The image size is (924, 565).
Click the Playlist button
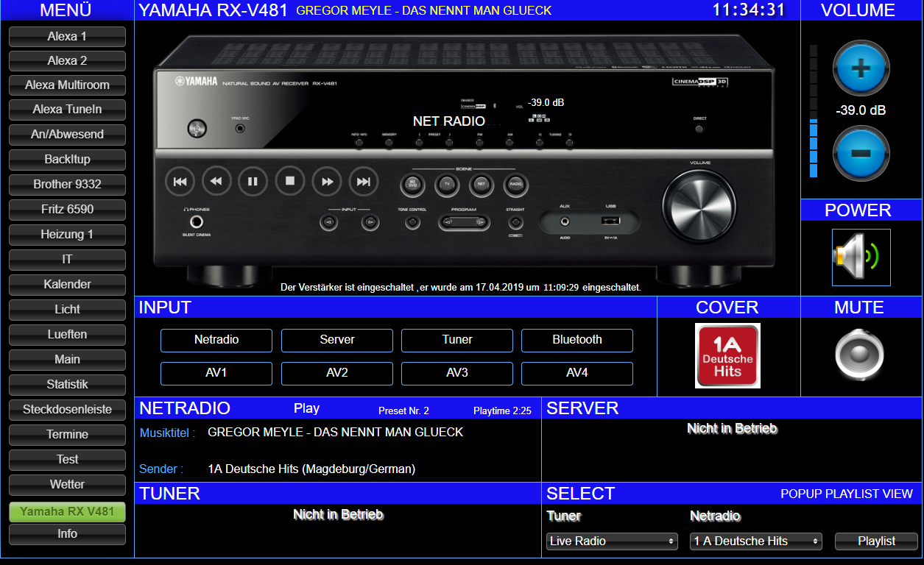click(x=876, y=541)
